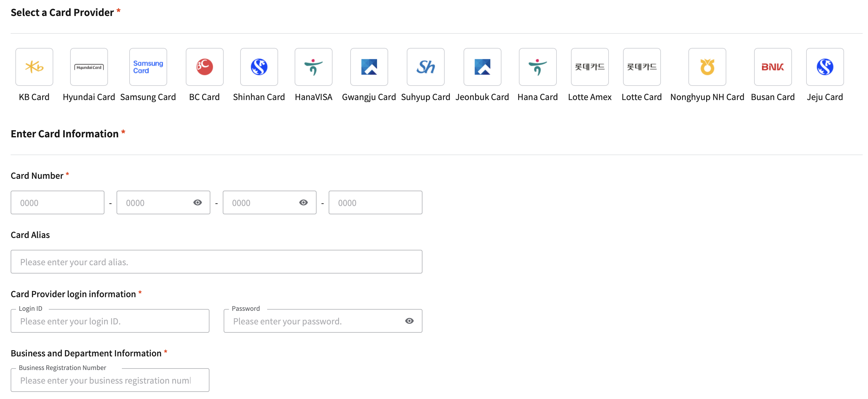Click the 'Shinhan Card' label text

(259, 97)
